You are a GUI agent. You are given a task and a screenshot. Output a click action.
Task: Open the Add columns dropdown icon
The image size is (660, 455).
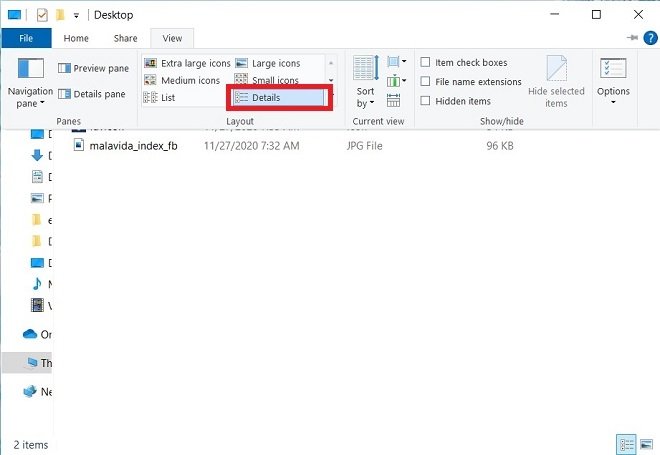[x=397, y=80]
